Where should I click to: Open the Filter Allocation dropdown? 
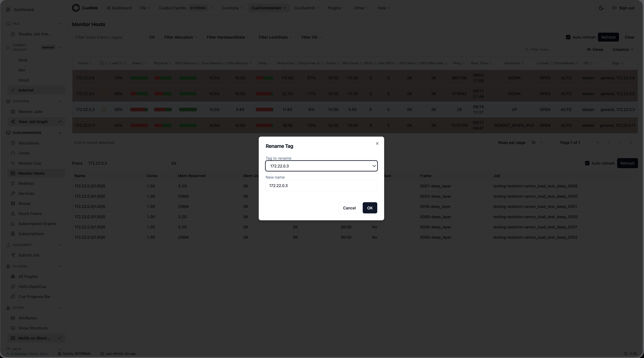[x=181, y=37]
